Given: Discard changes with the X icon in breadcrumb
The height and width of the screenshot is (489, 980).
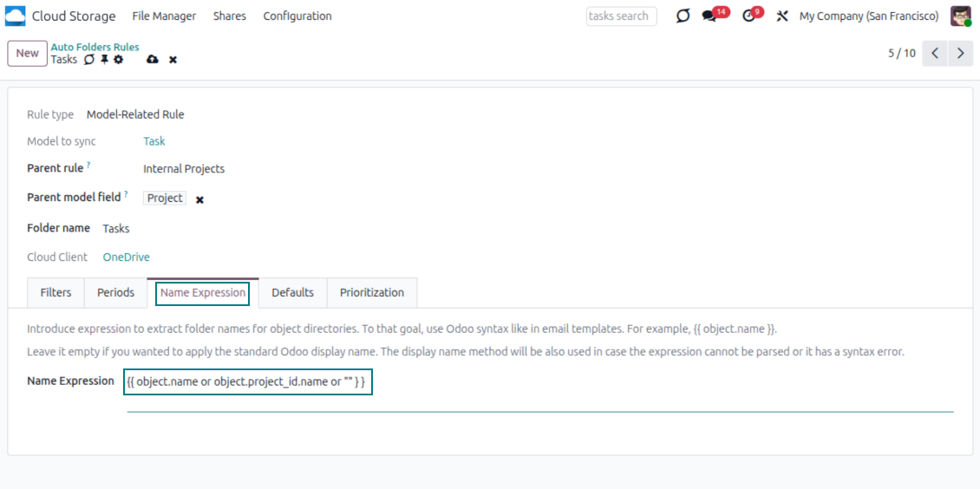Looking at the screenshot, I should (173, 60).
